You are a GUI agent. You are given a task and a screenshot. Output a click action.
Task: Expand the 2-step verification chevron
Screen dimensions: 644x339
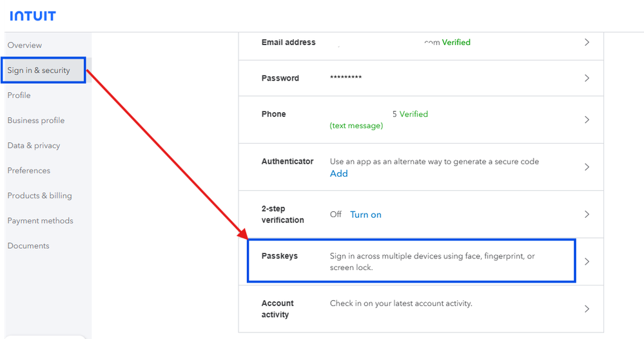587,214
